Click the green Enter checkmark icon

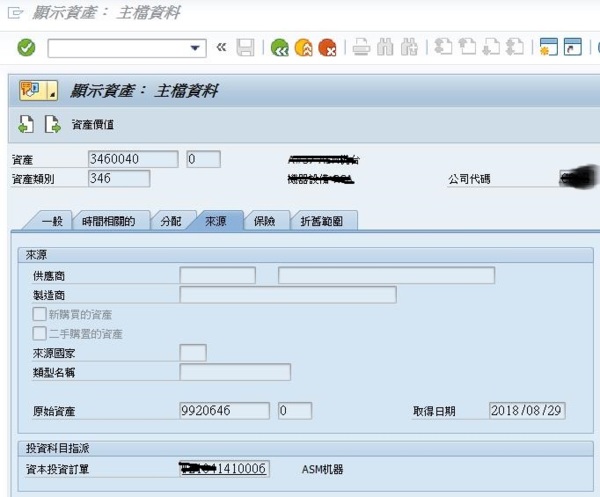tap(27, 47)
